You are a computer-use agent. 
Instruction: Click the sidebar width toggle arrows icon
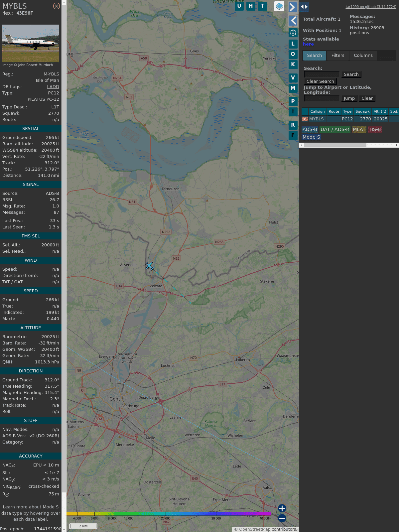pyautogui.click(x=304, y=7)
